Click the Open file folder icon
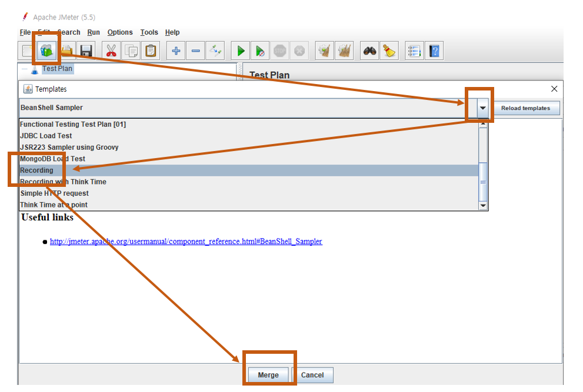This screenshot has height=392, width=583. 67,51
